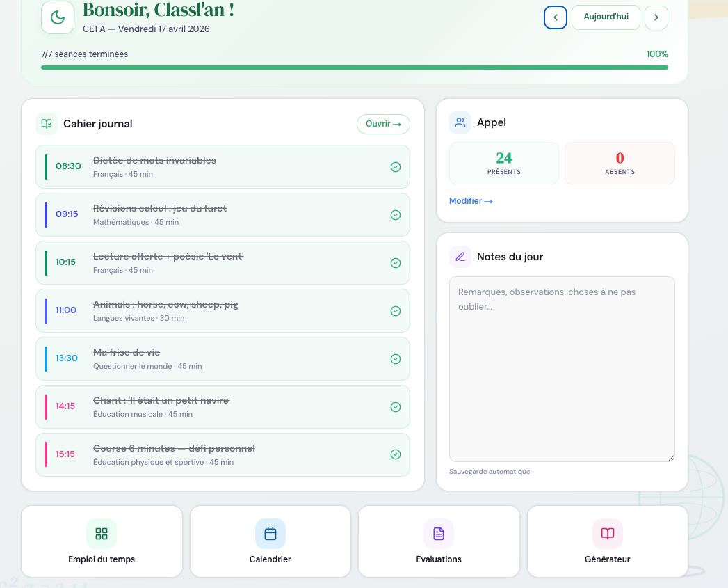This screenshot has height=588, width=728.
Task: Go to previous day with left chevron
Action: (556, 17)
